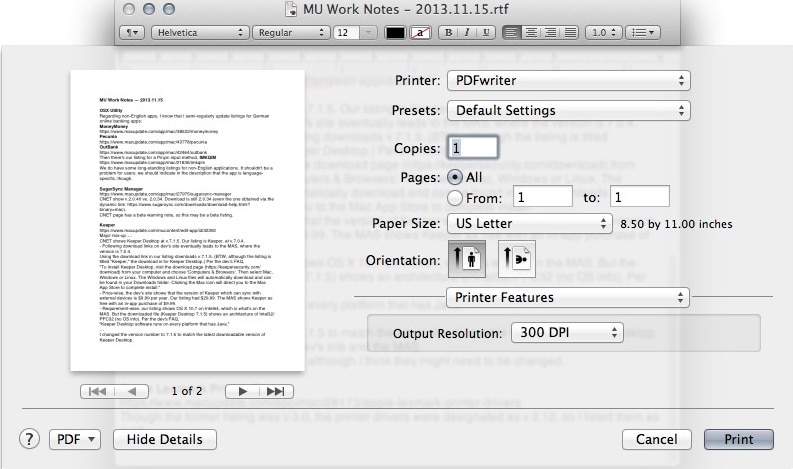The width and height of the screenshot is (793, 469).
Task: Toggle bold formatting
Action: click(x=448, y=32)
